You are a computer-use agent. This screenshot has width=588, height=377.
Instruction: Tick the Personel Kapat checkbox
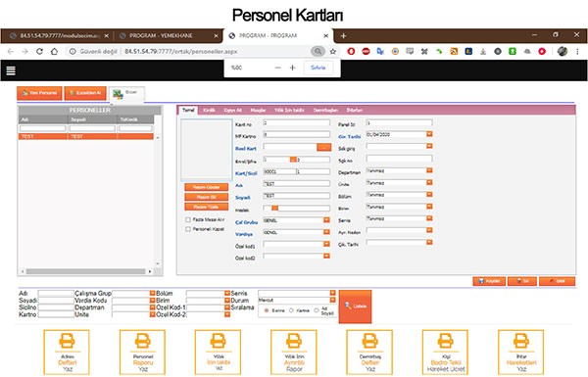coord(188,229)
